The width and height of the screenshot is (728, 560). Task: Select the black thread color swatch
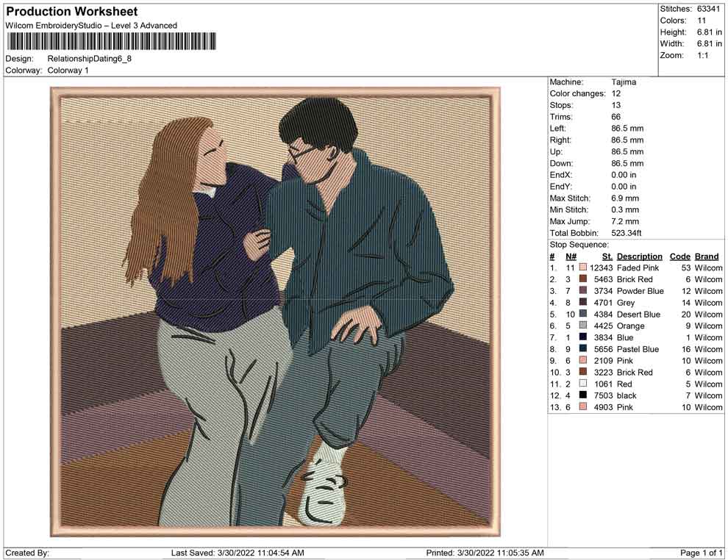pos(583,395)
